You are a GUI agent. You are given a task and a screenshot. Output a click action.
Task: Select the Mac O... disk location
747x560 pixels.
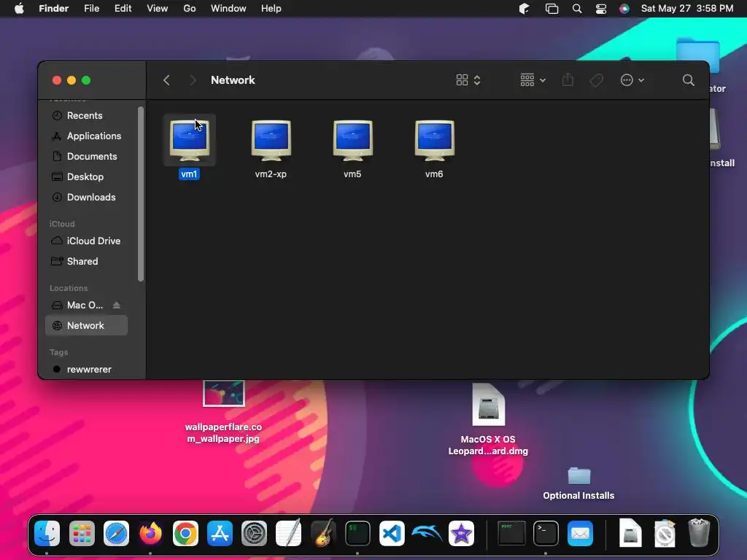click(77, 306)
